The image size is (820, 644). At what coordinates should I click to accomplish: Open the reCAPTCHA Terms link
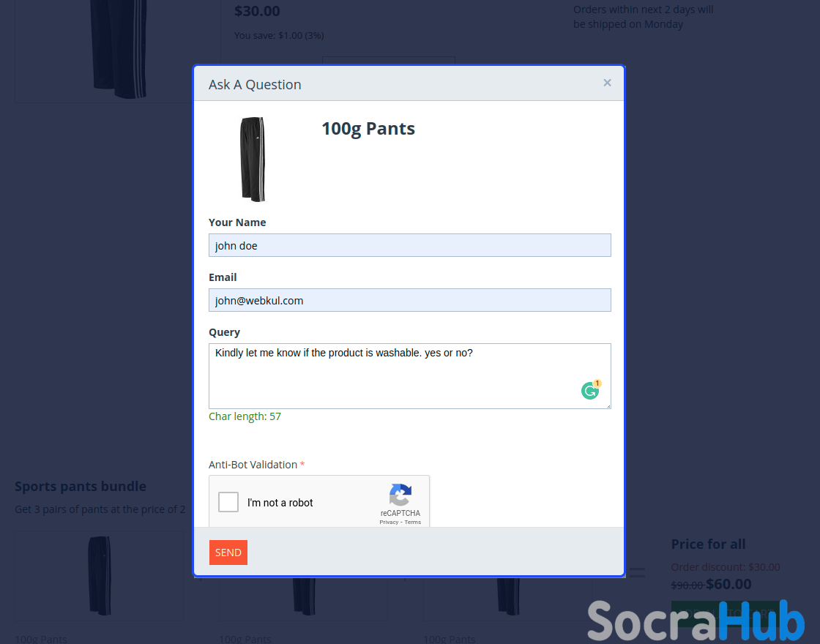413,523
